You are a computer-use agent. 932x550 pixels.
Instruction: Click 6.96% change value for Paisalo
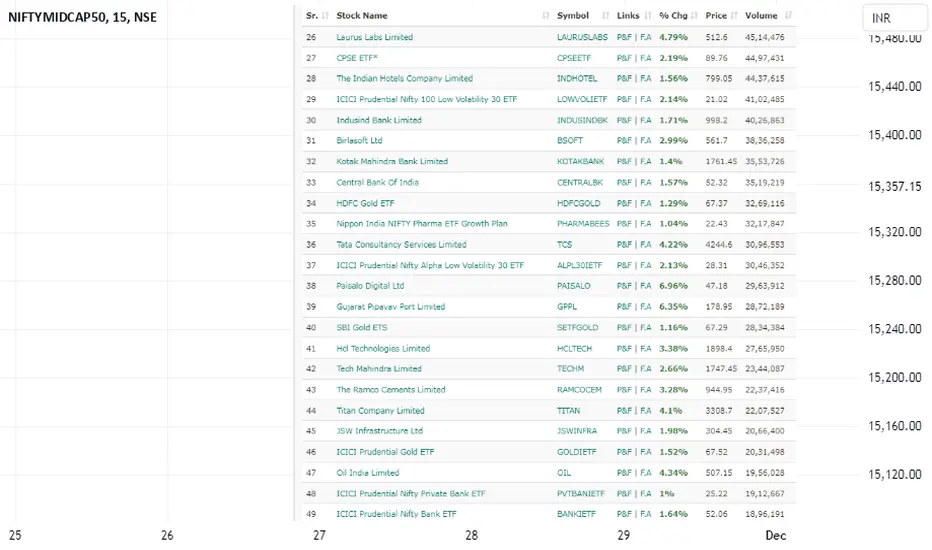pyautogui.click(x=673, y=285)
